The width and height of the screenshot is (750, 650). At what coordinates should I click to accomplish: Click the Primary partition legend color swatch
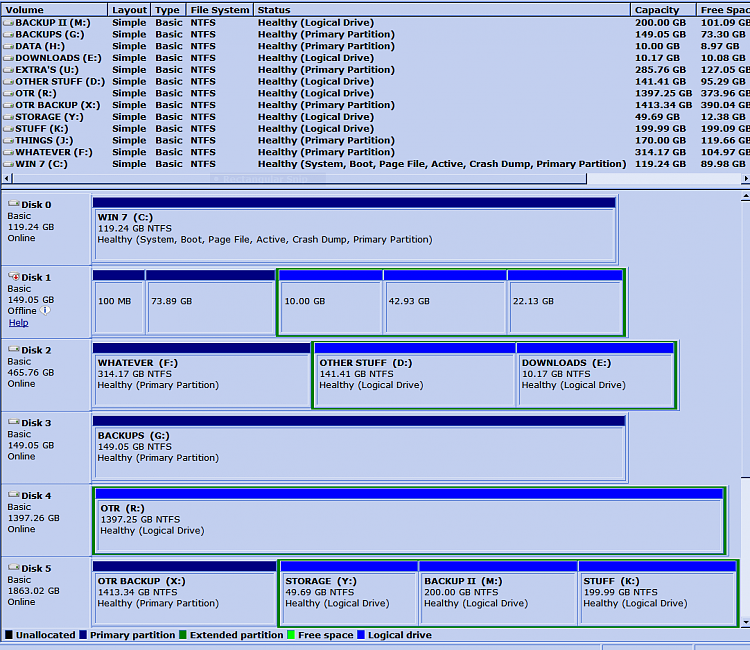point(83,635)
